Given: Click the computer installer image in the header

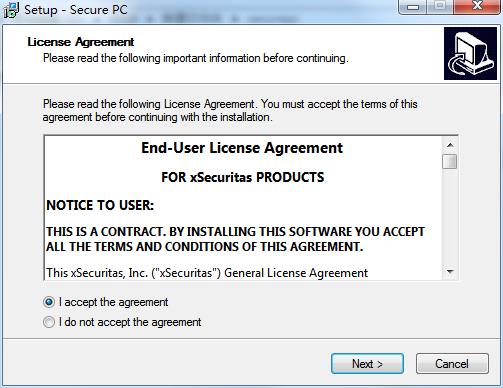Looking at the screenshot, I should coord(470,54).
